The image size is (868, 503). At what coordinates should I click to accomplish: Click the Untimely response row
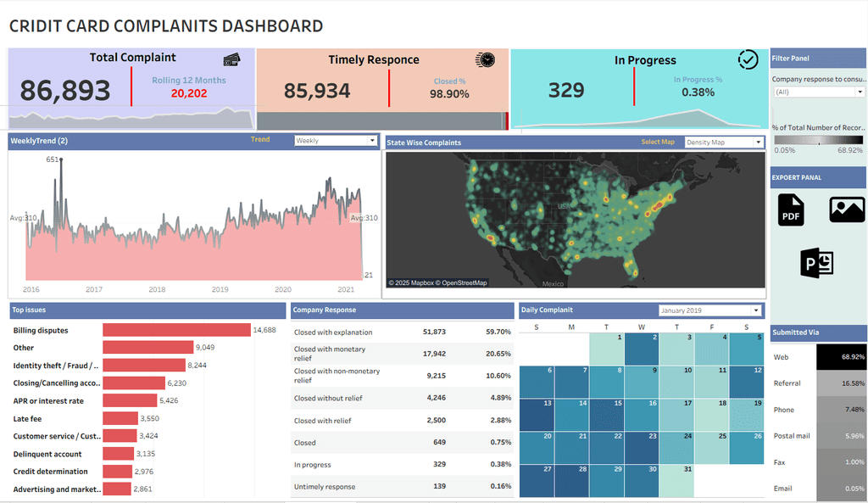pyautogui.click(x=403, y=486)
